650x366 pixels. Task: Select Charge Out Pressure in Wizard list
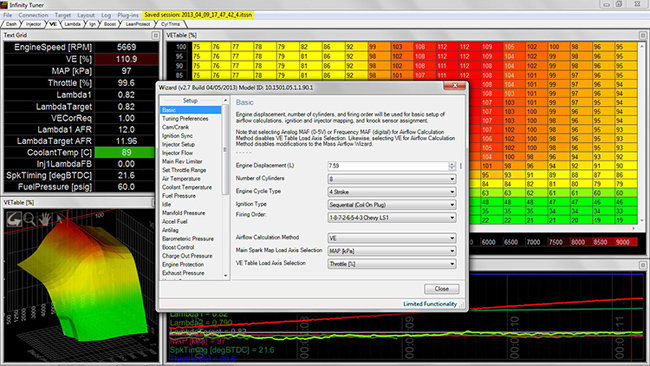point(187,256)
